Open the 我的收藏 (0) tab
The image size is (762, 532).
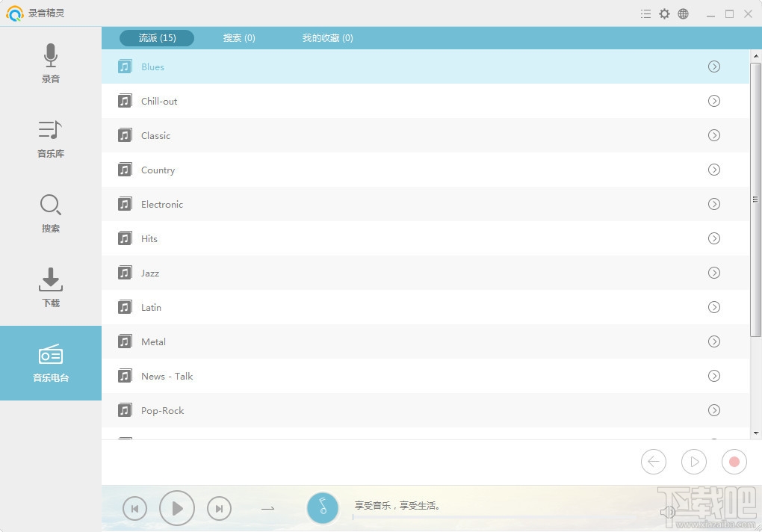327,37
